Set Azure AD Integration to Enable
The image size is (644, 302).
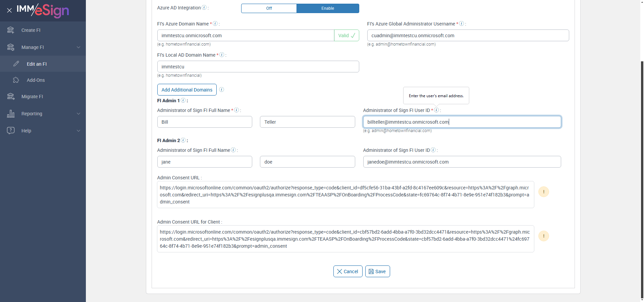[328, 8]
